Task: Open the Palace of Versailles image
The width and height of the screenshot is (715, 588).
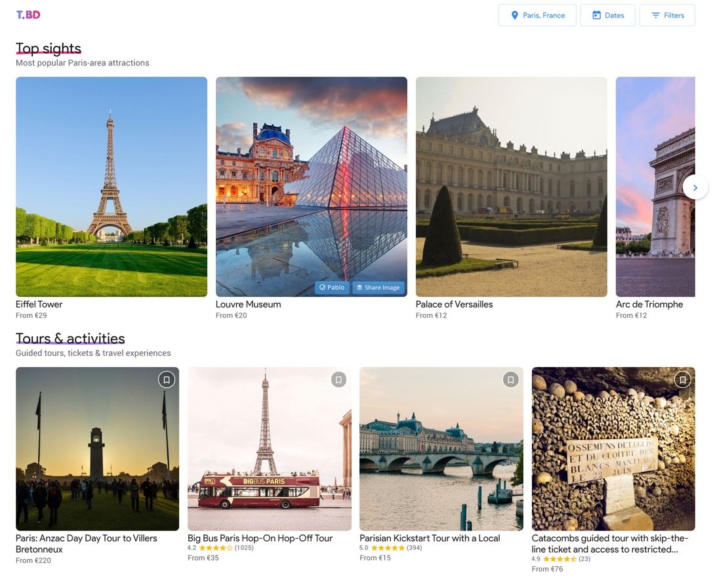Action: 511,186
